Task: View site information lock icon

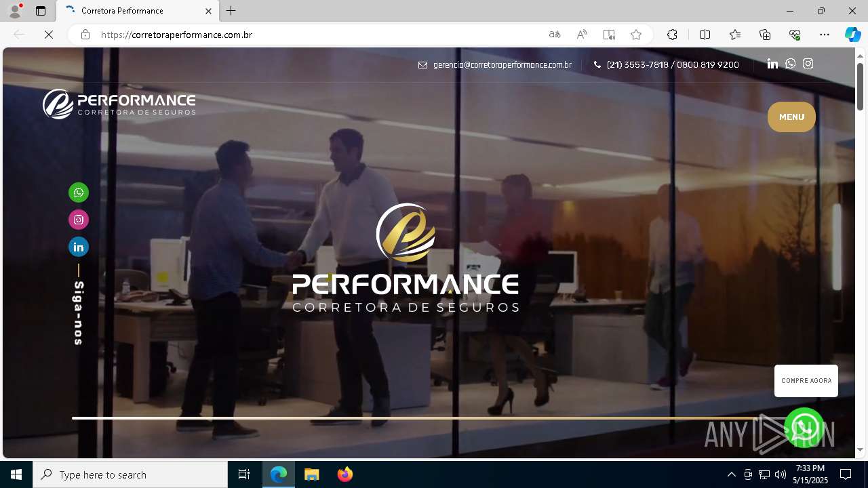Action: tap(85, 35)
